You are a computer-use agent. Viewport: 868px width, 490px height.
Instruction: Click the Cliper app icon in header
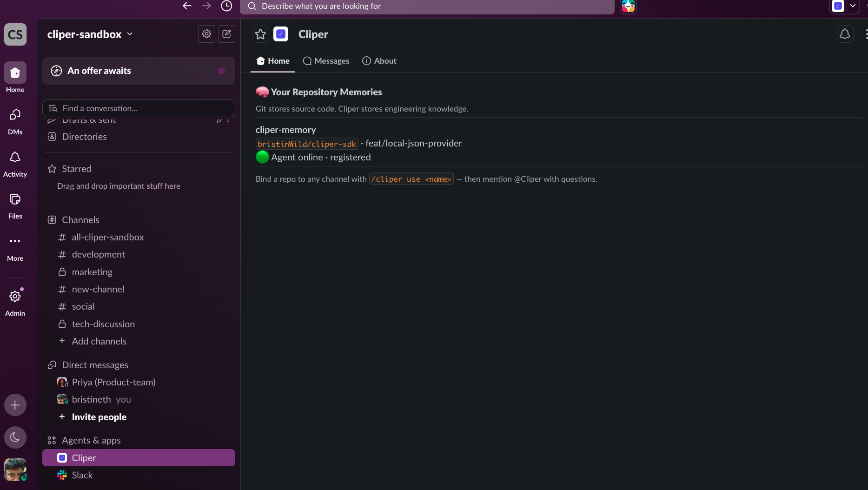point(281,34)
